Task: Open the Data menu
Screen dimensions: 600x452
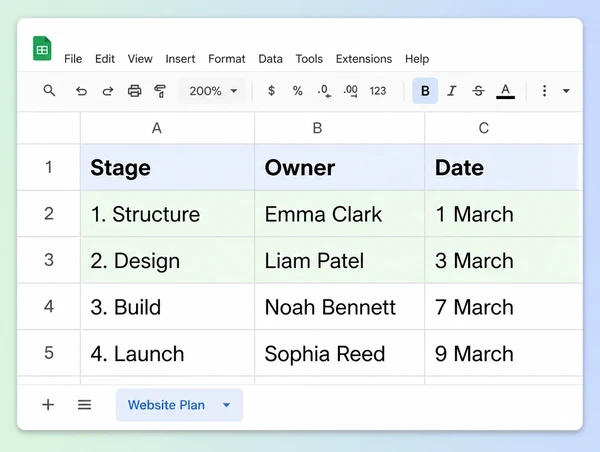Action: pyautogui.click(x=271, y=59)
